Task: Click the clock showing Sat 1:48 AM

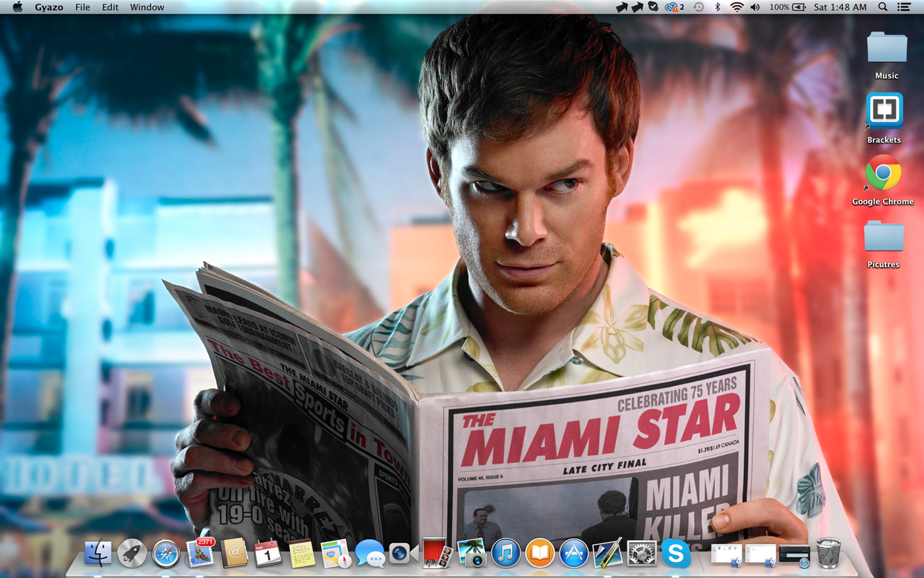Action: click(840, 7)
